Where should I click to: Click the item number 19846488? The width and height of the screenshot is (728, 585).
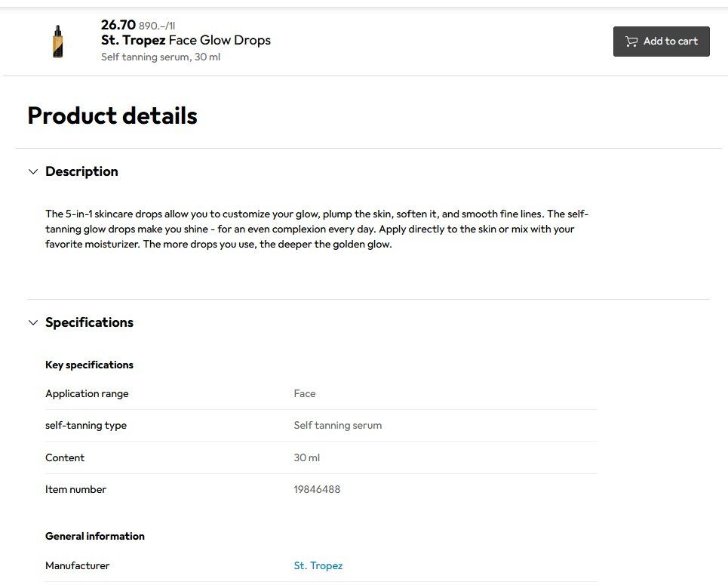317,489
